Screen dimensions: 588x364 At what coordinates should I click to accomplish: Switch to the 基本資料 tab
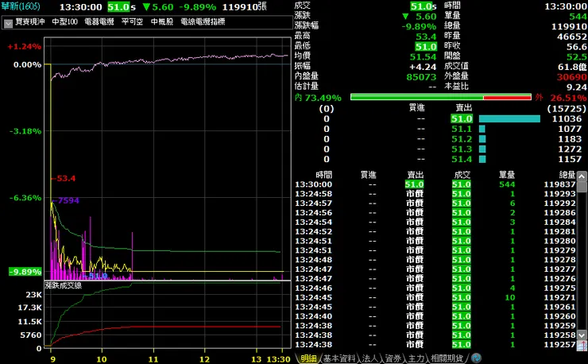339,358
